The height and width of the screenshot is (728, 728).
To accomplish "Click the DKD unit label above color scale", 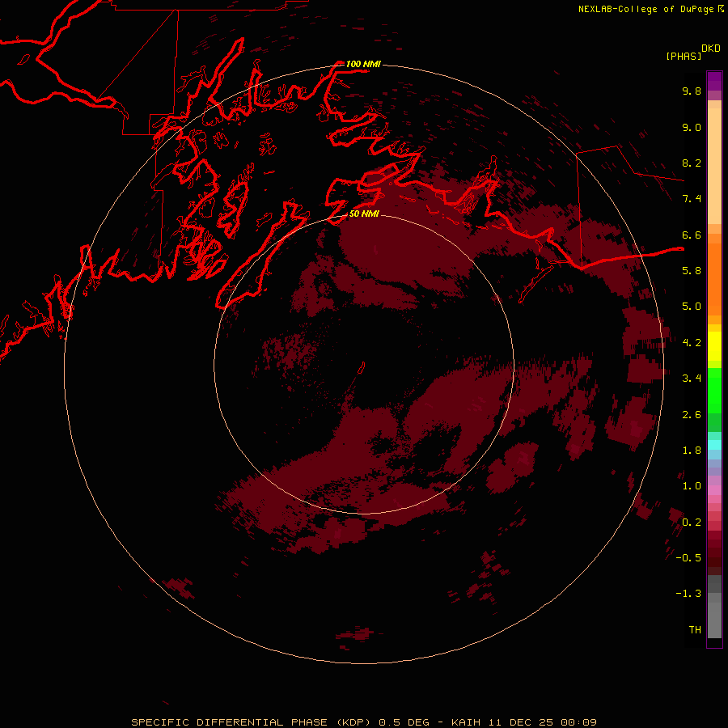I will click(711, 49).
